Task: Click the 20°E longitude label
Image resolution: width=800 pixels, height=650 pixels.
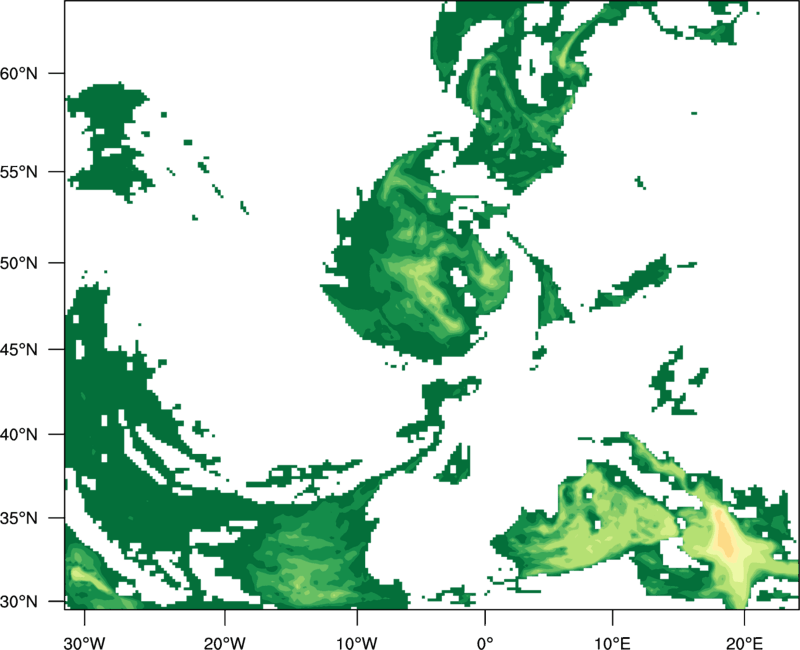Action: (x=744, y=643)
